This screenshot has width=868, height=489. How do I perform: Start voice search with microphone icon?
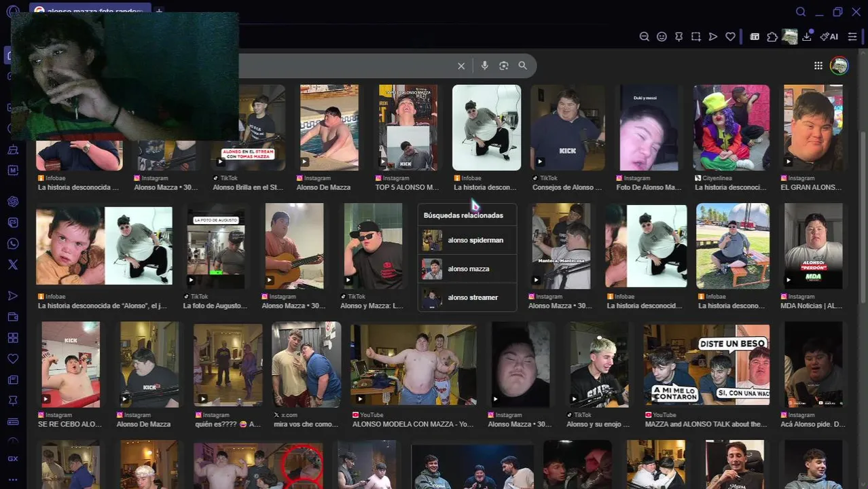point(484,66)
